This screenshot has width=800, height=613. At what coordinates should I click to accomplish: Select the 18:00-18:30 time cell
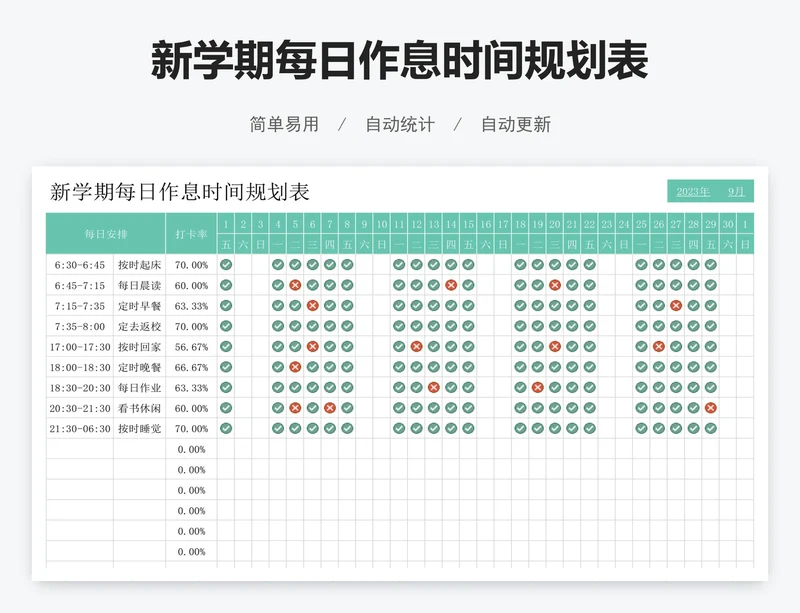tap(80, 367)
